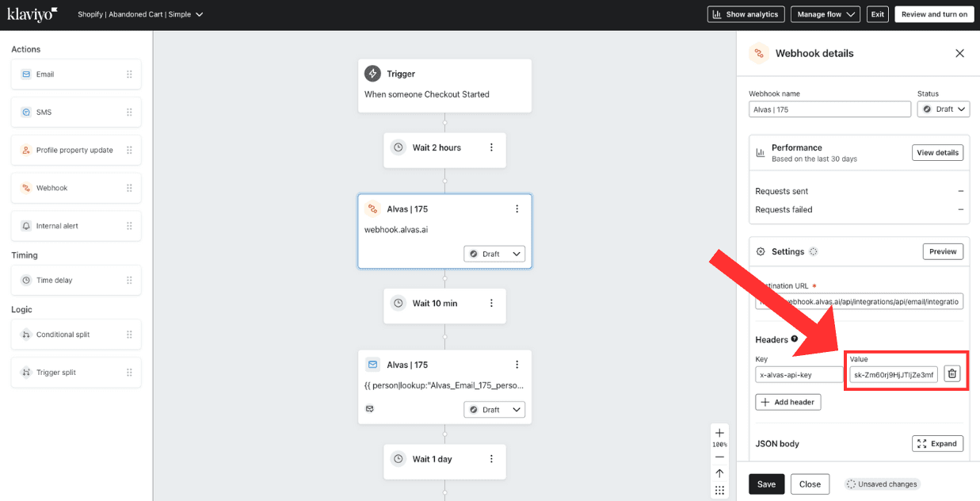Click the header Key input field
The image size is (980, 501).
(x=799, y=374)
